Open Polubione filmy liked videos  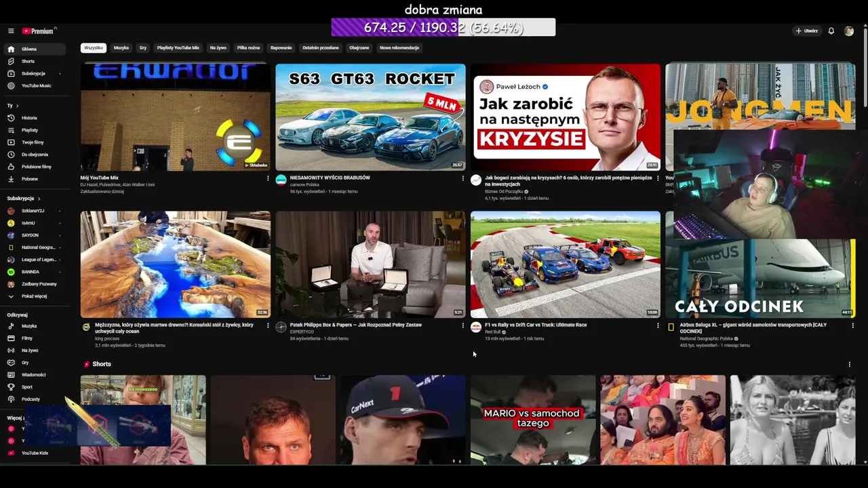(33, 167)
